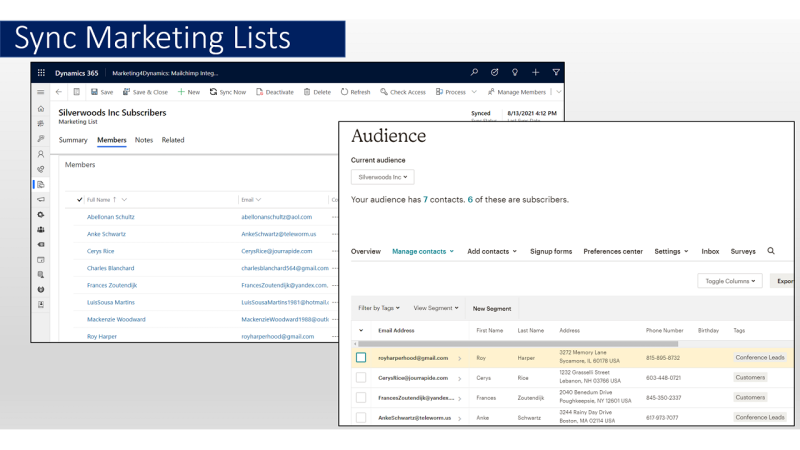
Task: Tick the checkbox beside AnkeSchwartz@teleworm.us
Action: tap(361, 417)
